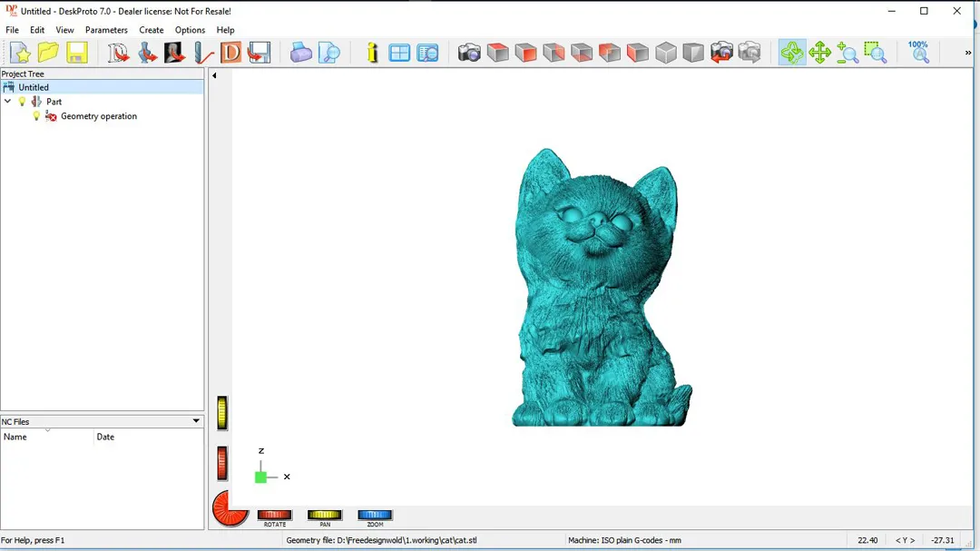The width and height of the screenshot is (980, 551).
Task: Click the 100% zoom all icon
Action: pos(918,52)
